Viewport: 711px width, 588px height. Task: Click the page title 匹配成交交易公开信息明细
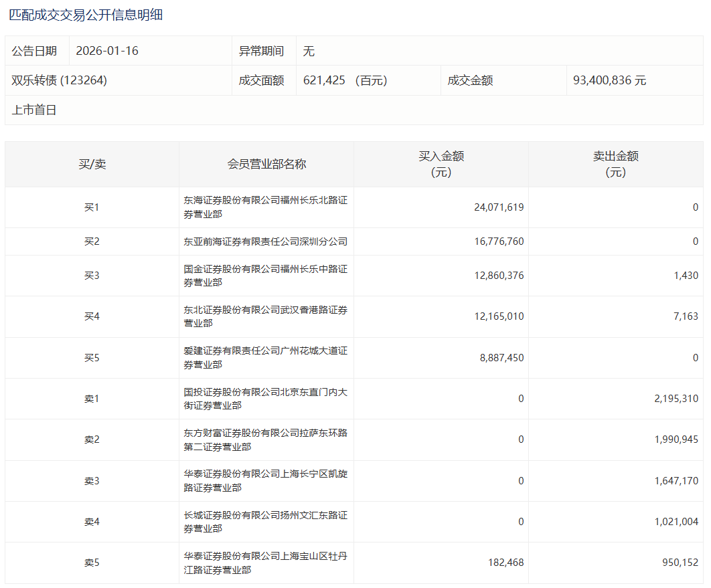pos(86,15)
